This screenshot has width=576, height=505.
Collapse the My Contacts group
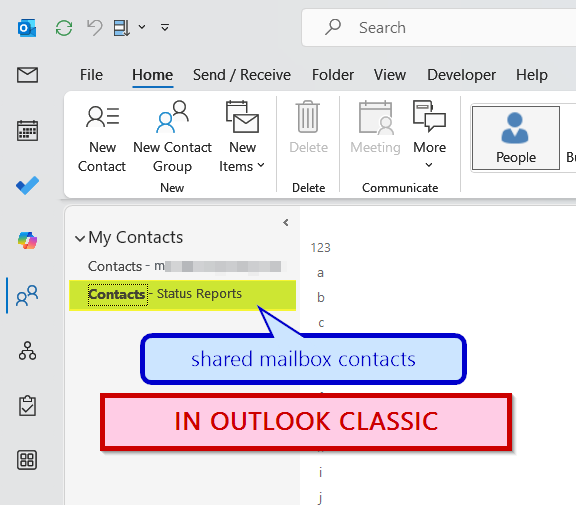point(80,238)
